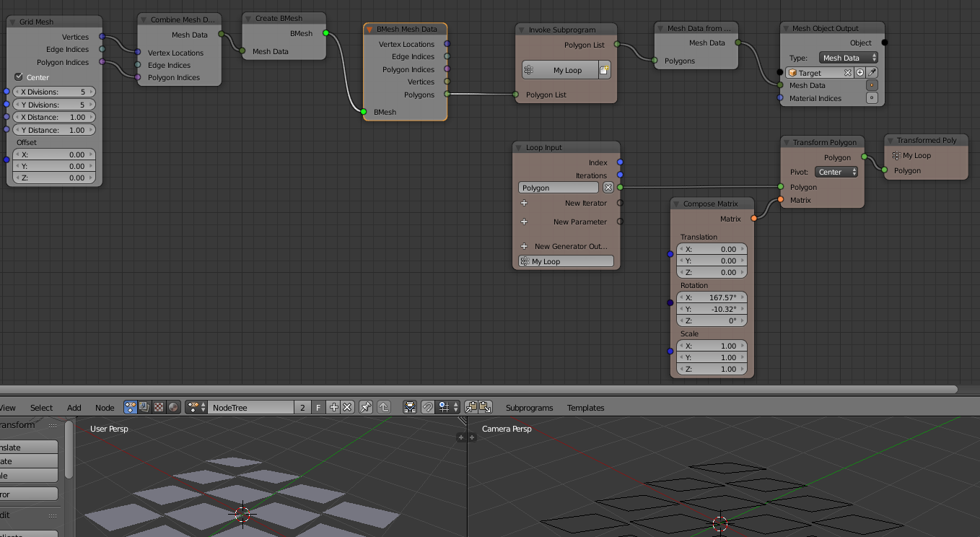The width and height of the screenshot is (980, 537).
Task: Collapse the Invoke Subprogram node
Action: click(x=522, y=30)
